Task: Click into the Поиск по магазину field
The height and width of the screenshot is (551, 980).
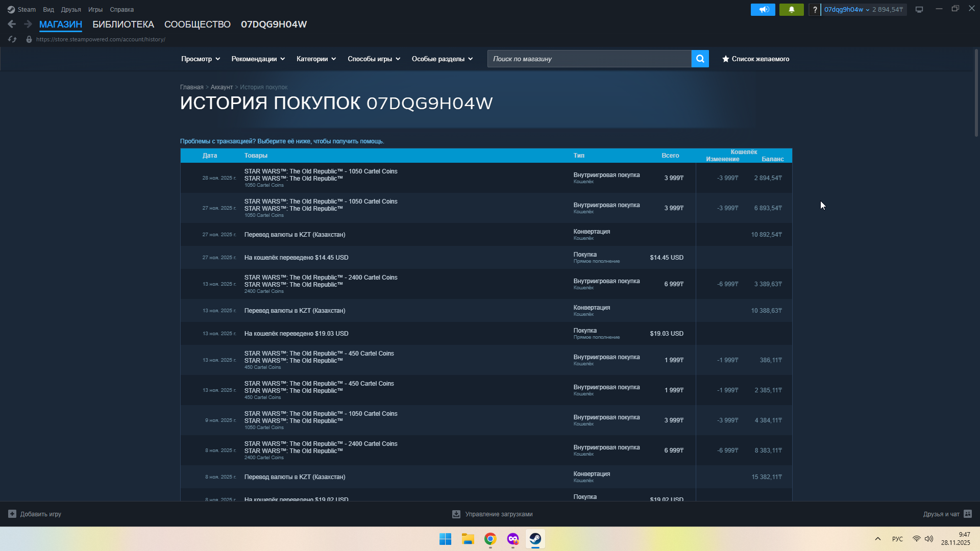Action: (x=589, y=59)
